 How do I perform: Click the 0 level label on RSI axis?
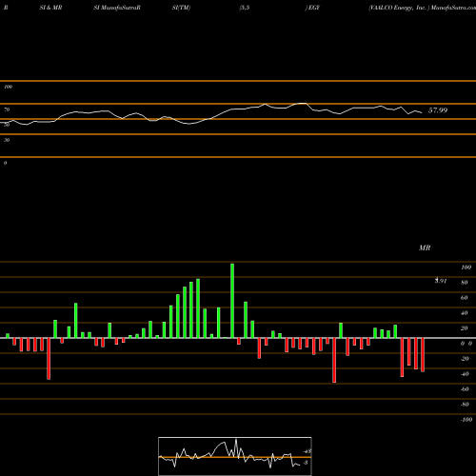[5, 163]
